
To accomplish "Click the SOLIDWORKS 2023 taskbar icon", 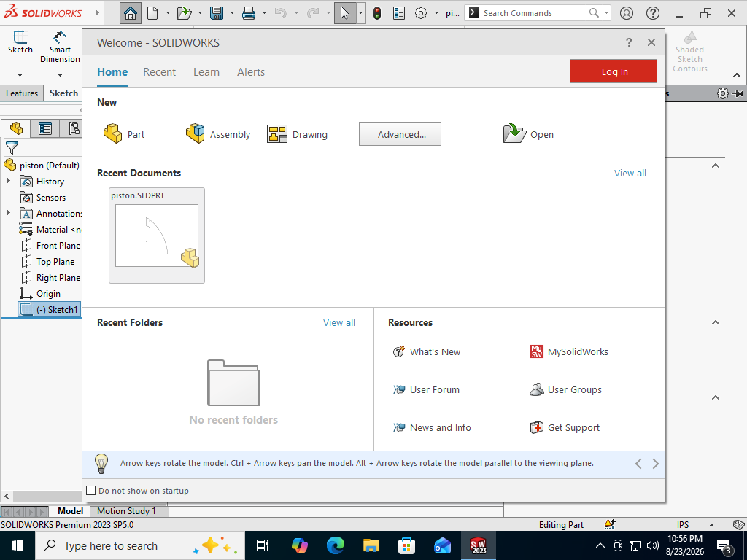I will coord(479,545).
